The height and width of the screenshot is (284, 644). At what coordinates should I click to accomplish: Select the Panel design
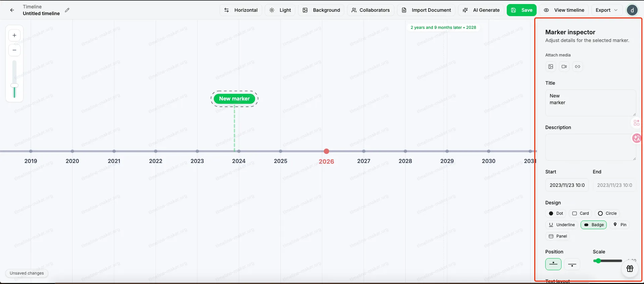pos(558,236)
